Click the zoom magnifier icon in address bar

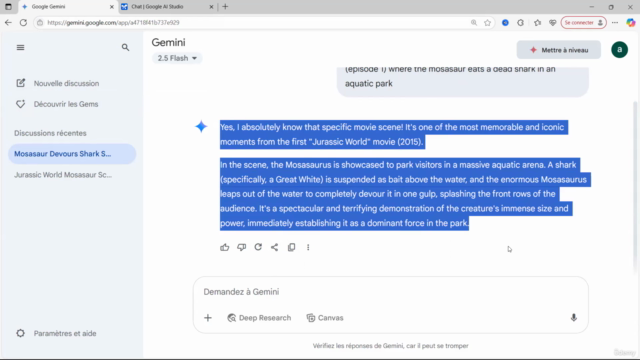click(x=473, y=22)
